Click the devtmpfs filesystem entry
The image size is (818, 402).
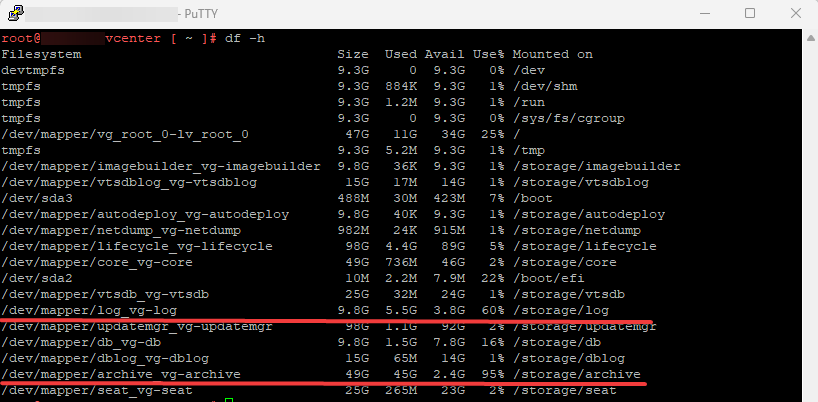pyautogui.click(x=33, y=70)
